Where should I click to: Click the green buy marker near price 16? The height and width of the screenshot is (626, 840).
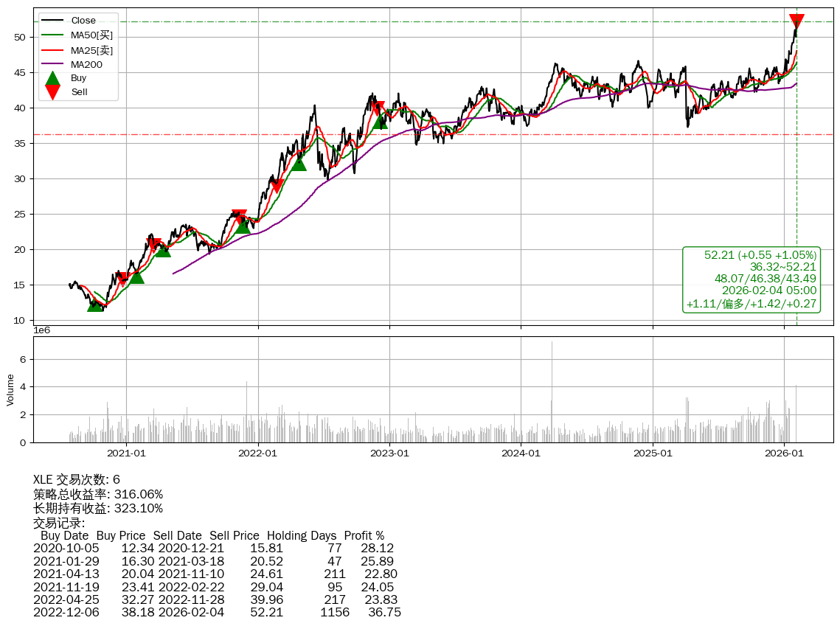coord(136,276)
